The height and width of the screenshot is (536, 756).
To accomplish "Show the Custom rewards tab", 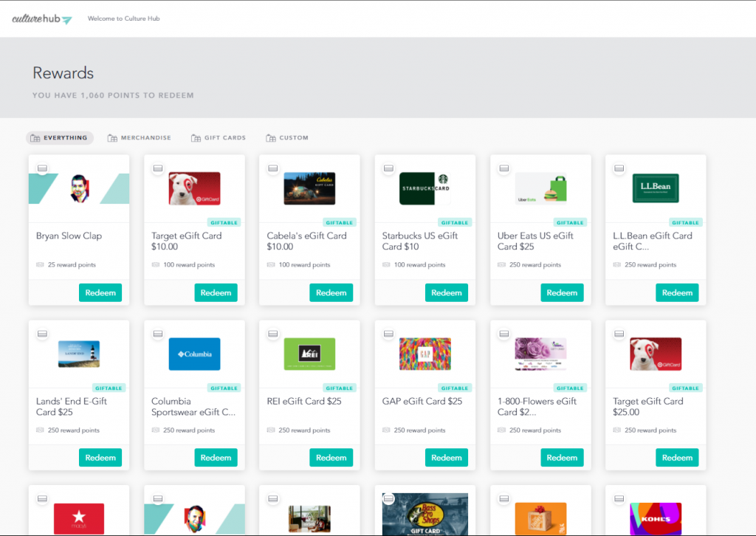I will pos(287,138).
